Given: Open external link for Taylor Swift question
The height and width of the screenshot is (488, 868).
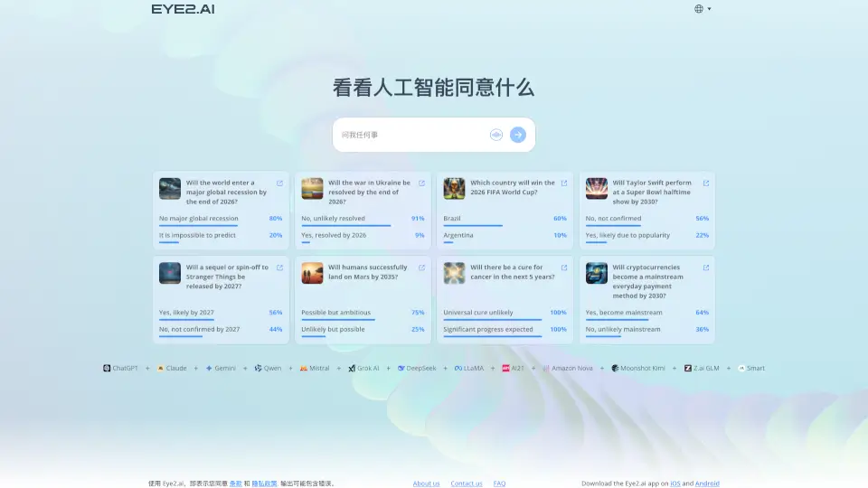Looking at the screenshot, I should tap(706, 183).
